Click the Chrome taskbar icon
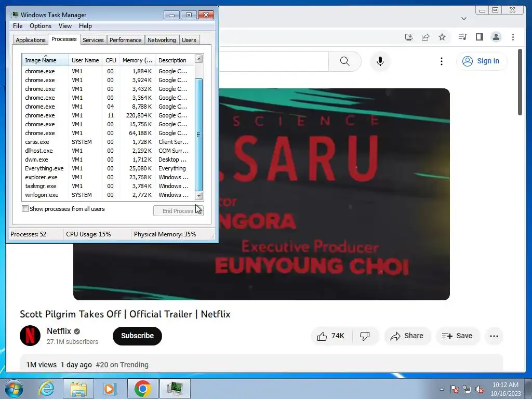The width and height of the screenshot is (532, 399). click(x=142, y=389)
